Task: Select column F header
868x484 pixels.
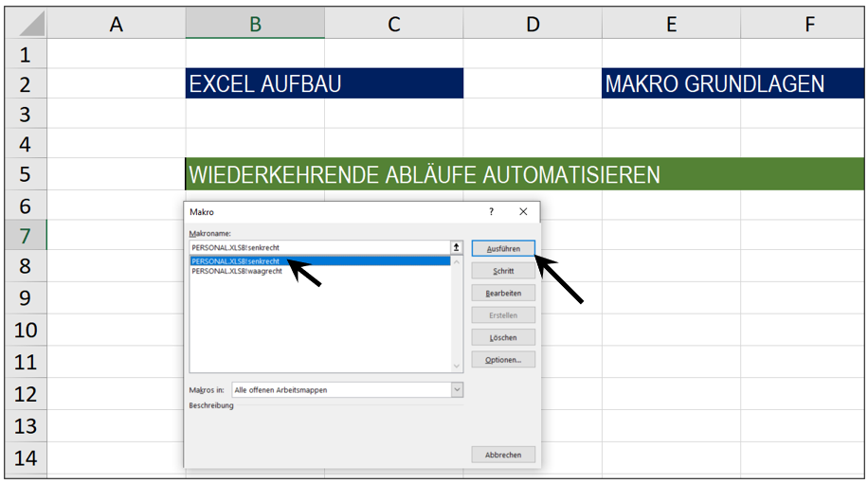Action: pos(803,24)
